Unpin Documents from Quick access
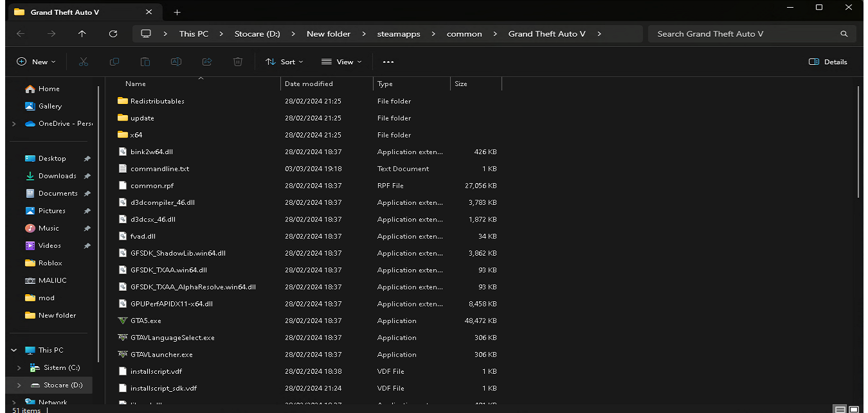 (87, 193)
